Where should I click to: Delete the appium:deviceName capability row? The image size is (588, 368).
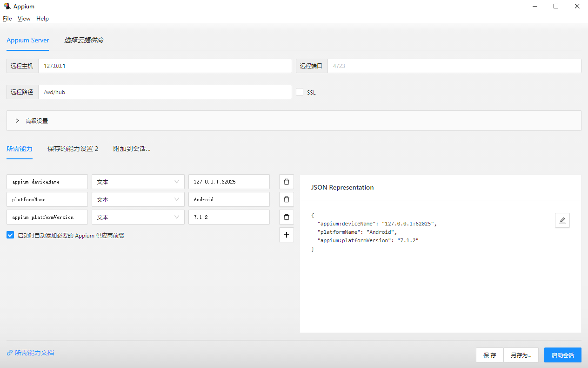287,182
